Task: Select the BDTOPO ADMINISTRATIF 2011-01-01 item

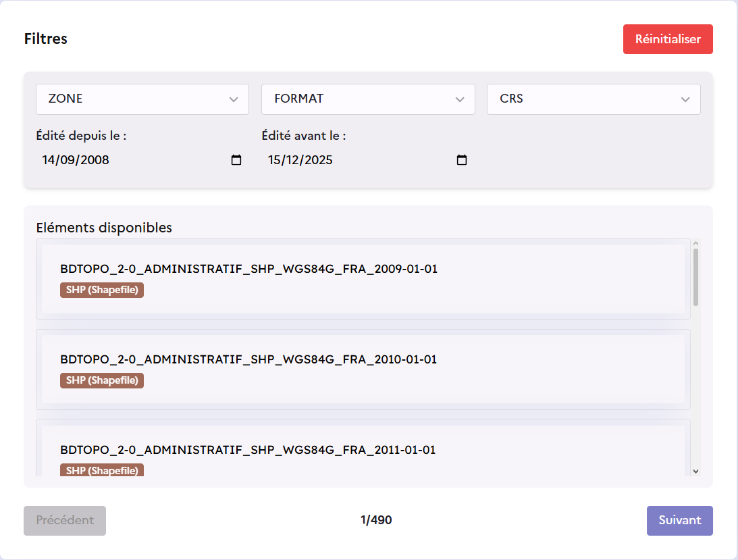Action: [248, 450]
